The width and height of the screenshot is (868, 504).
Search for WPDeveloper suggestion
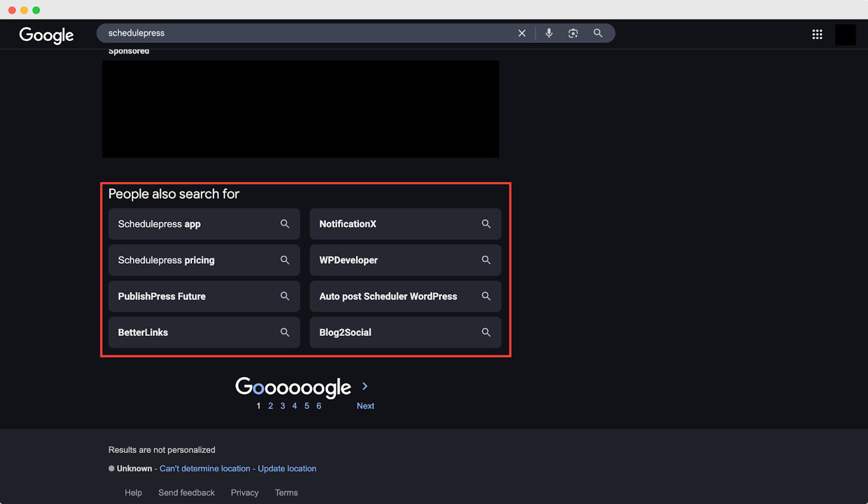tap(405, 260)
